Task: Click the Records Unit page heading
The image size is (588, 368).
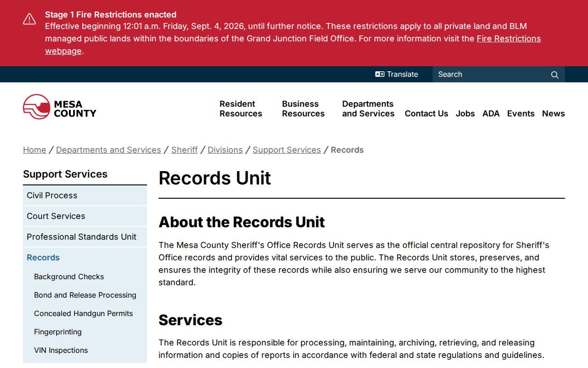Action: coord(215,178)
